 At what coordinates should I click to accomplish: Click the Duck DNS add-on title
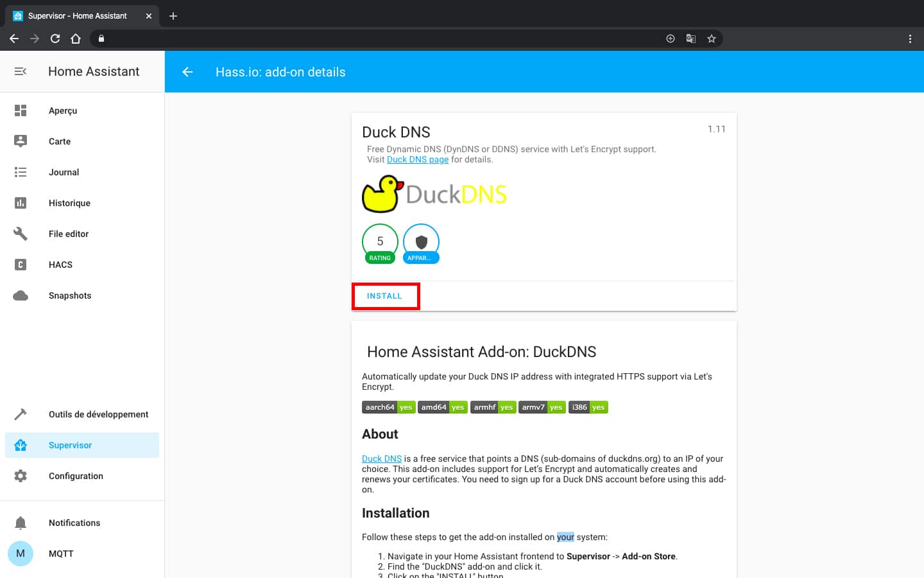coord(396,132)
